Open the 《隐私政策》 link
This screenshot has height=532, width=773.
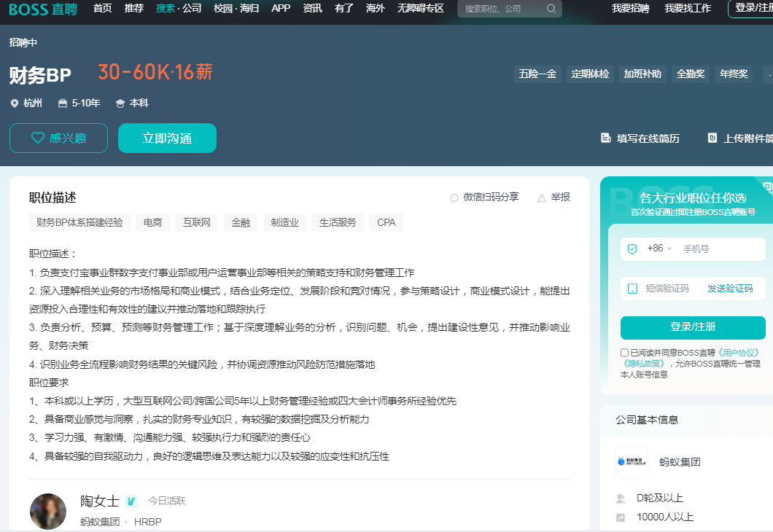coord(644,364)
